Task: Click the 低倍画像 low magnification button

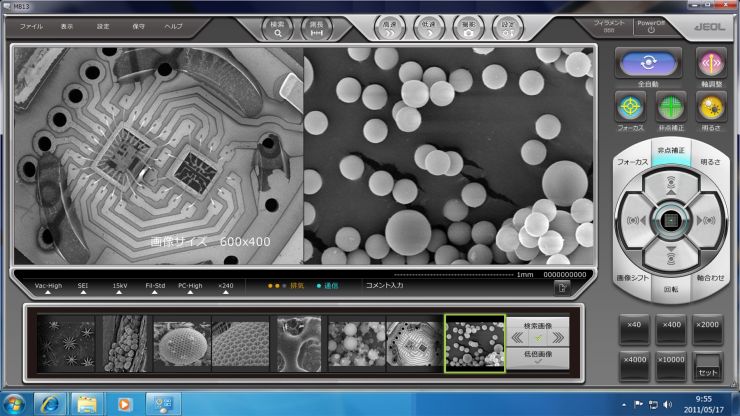Action: [x=538, y=357]
